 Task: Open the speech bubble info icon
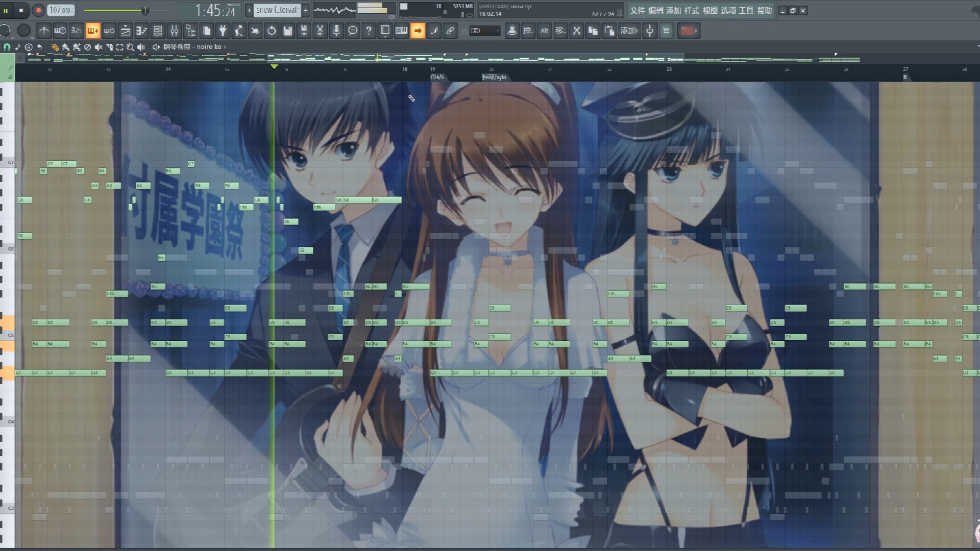[352, 31]
